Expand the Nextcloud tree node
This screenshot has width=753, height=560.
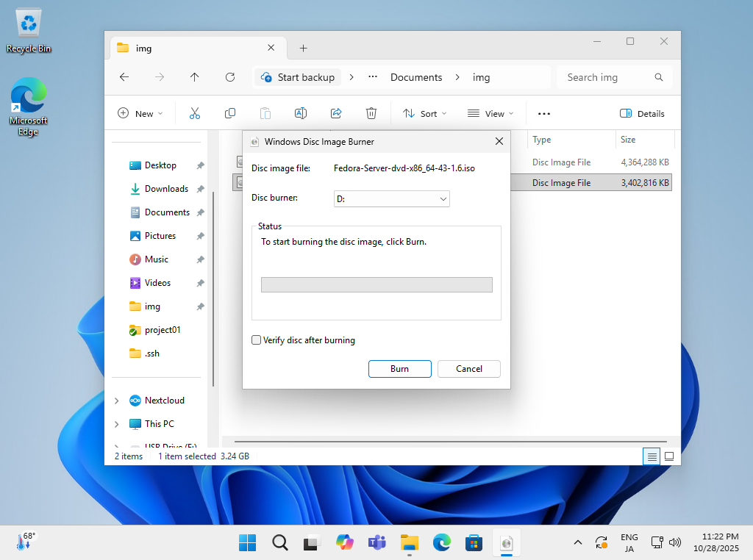click(117, 401)
